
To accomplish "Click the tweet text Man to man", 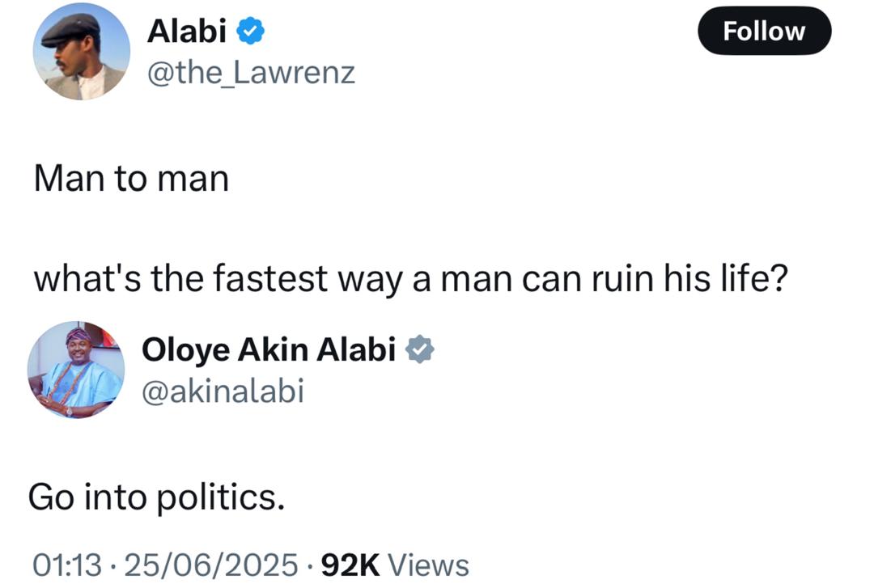I will coord(129,178).
